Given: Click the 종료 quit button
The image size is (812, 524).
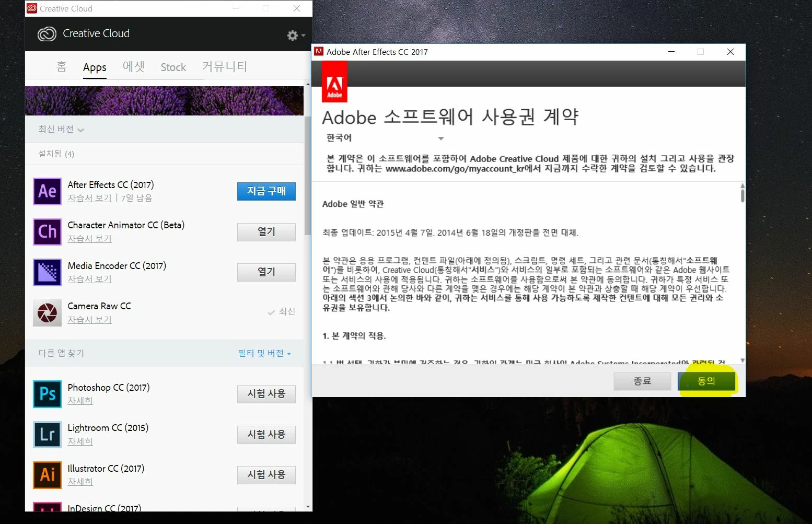Looking at the screenshot, I should click(x=642, y=381).
